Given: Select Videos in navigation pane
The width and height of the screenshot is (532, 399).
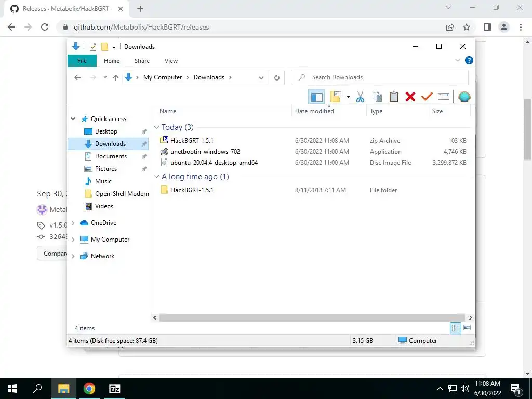Looking at the screenshot, I should (104, 206).
